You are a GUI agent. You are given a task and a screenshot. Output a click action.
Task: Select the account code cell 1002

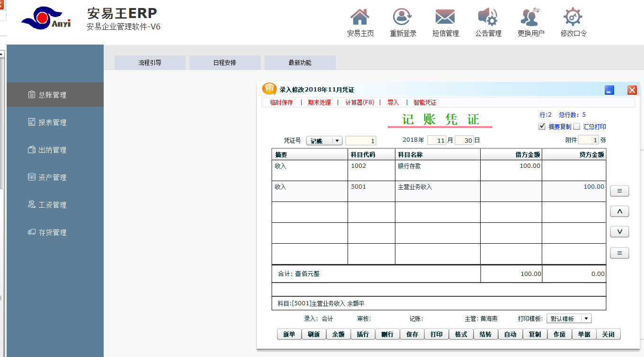click(x=371, y=171)
